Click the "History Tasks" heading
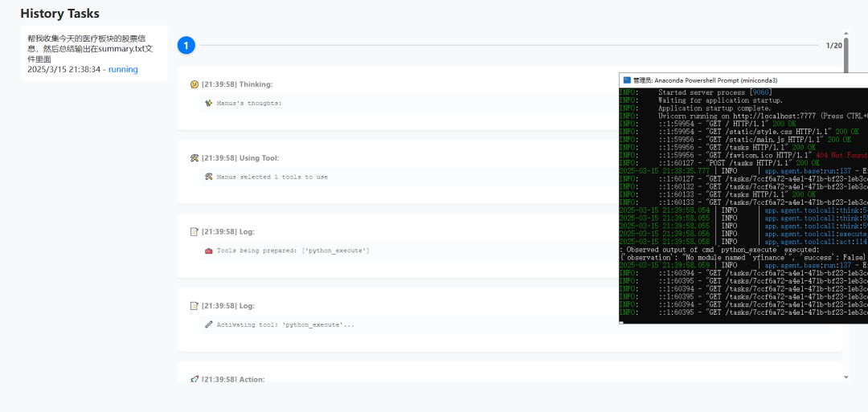 (59, 14)
